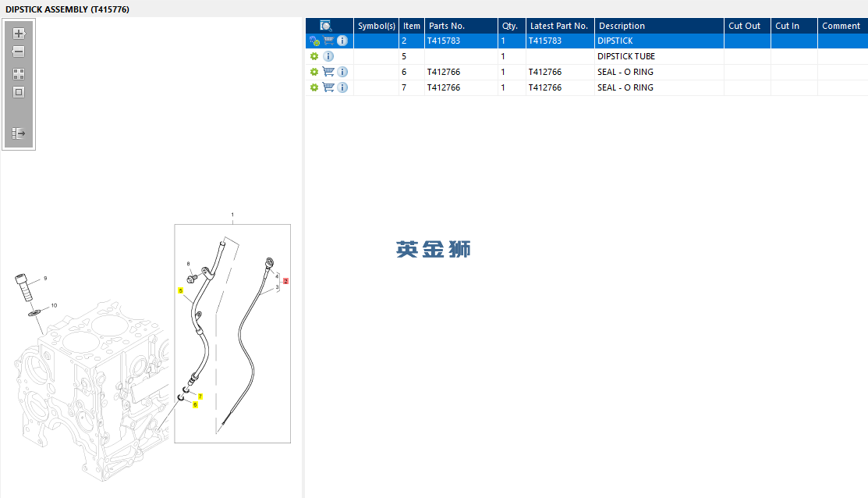Screen dimensions: 868x498
Task: Sort by the Description column header
Action: coord(659,26)
